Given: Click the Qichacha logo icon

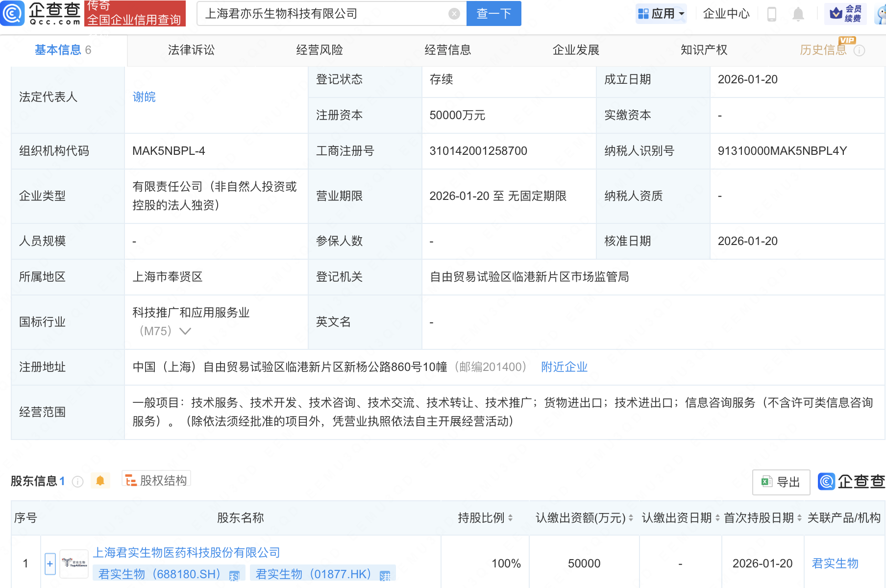Looking at the screenshot, I should [x=12, y=13].
